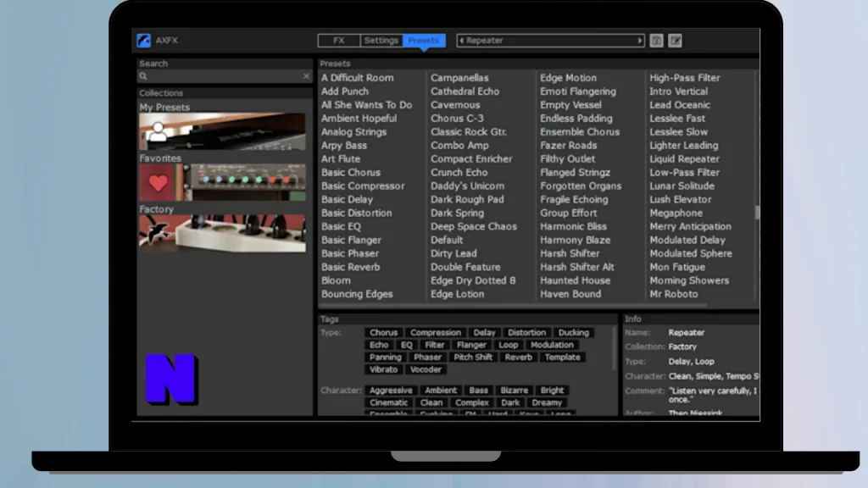Image resolution: width=868 pixels, height=488 pixels.
Task: Filter by Ambient character tag
Action: (441, 390)
